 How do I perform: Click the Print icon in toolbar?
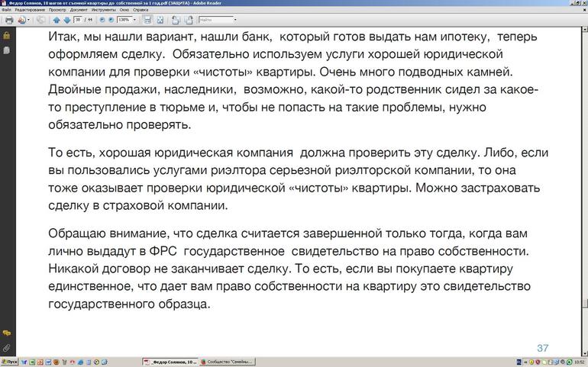9,20
